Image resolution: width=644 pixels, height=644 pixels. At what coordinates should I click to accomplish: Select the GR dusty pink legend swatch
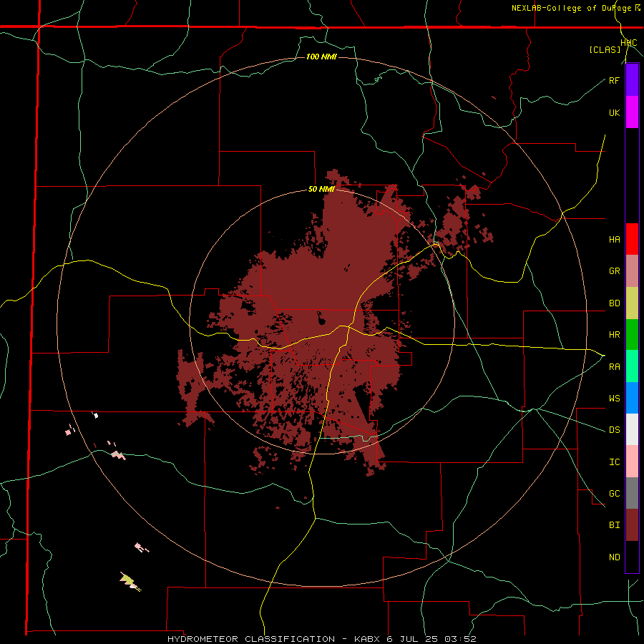[x=632, y=270]
